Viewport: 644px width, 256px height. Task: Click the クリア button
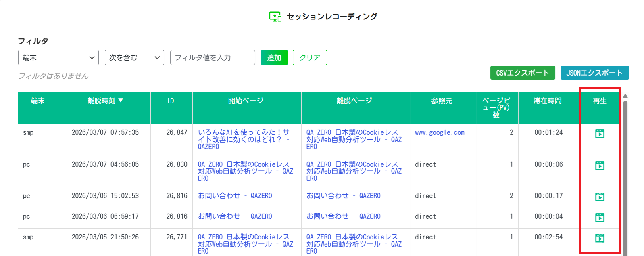pos(310,57)
